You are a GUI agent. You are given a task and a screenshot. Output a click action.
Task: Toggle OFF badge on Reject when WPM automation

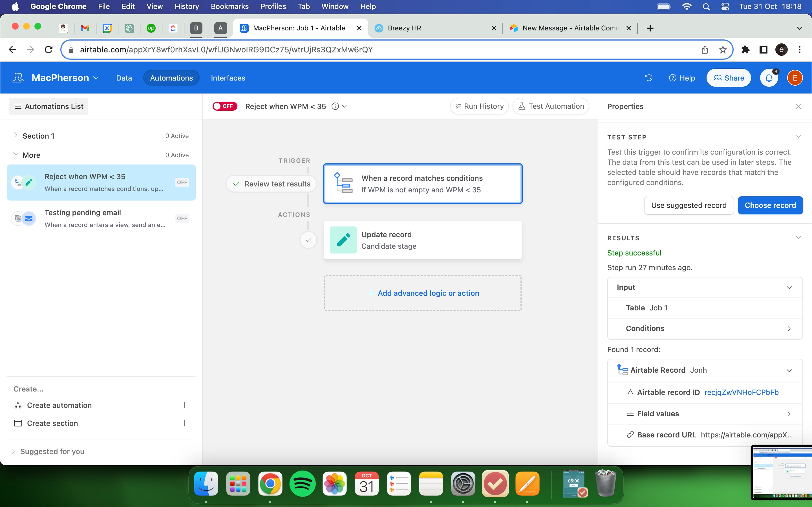pos(182,183)
